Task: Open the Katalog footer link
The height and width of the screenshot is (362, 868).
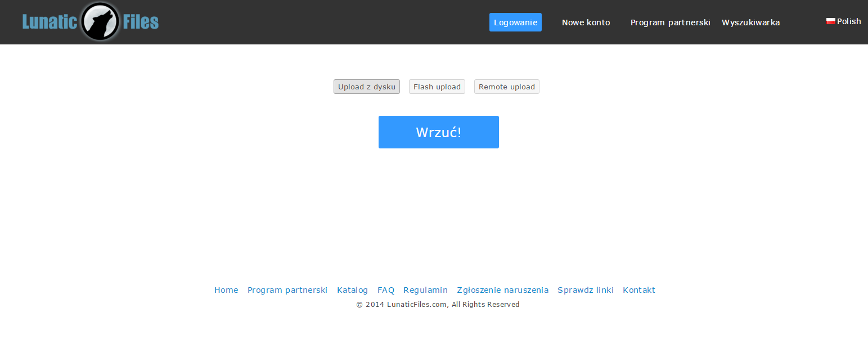Action: tap(352, 290)
